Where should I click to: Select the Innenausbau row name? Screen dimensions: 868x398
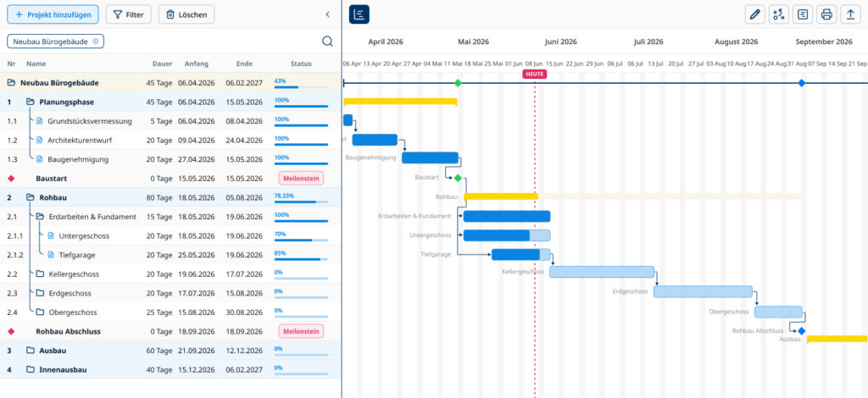[63, 370]
